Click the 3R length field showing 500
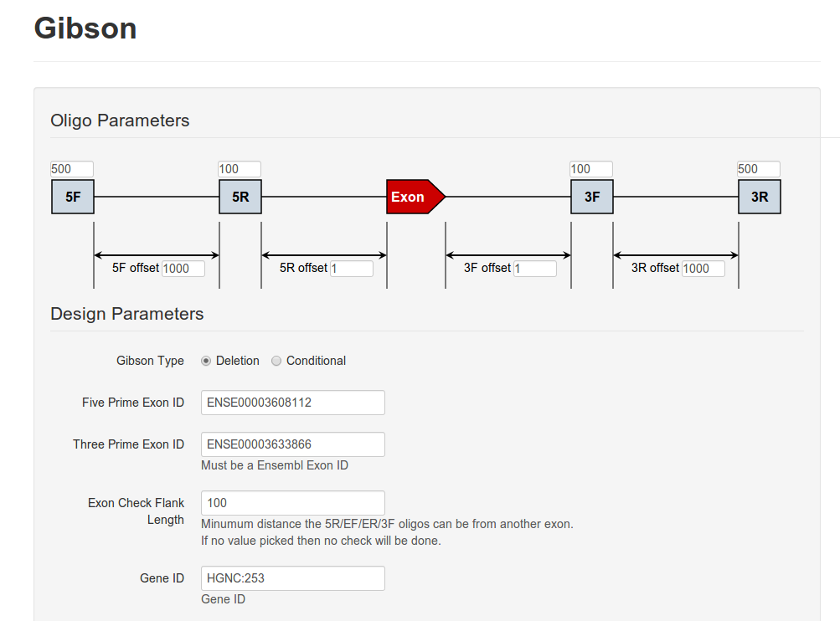The height and width of the screenshot is (621, 840). tap(759, 169)
